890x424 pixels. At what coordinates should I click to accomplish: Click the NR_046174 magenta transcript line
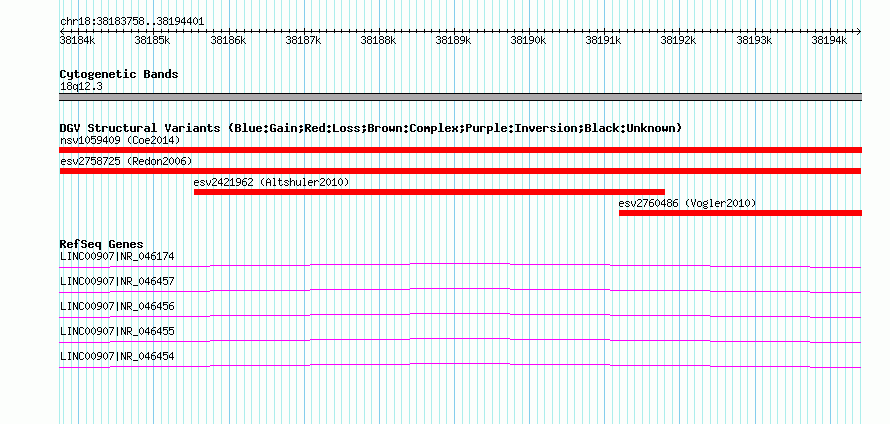point(460,265)
